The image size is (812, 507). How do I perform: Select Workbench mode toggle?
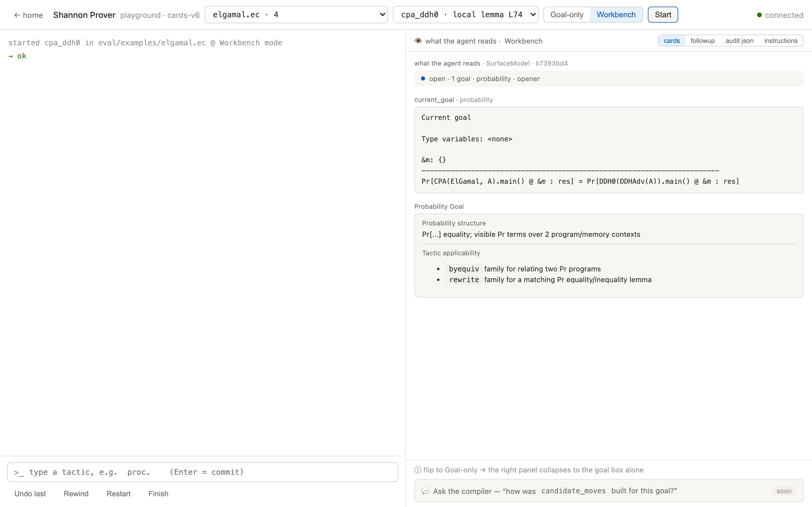[616, 15]
